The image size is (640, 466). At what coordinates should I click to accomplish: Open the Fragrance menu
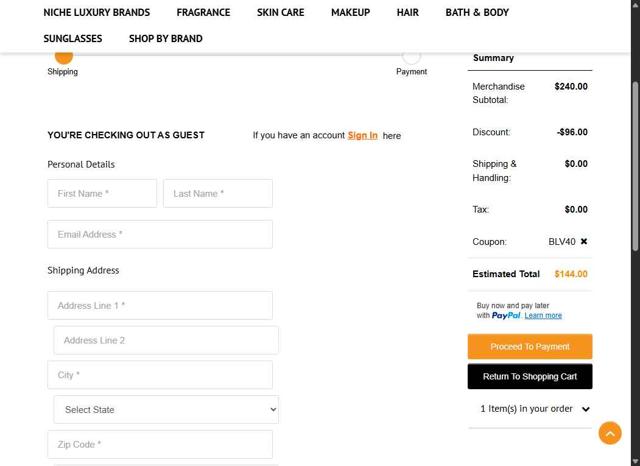point(203,13)
